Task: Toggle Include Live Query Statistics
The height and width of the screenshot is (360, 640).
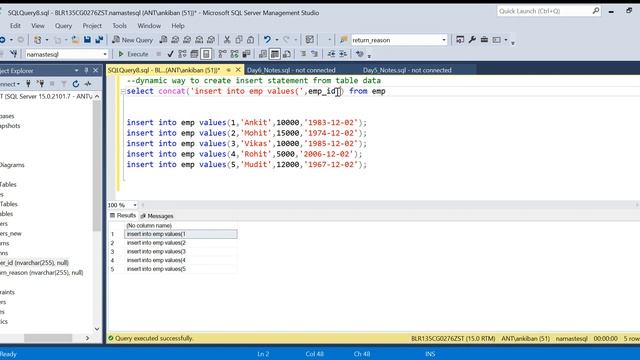Action: click(234, 54)
